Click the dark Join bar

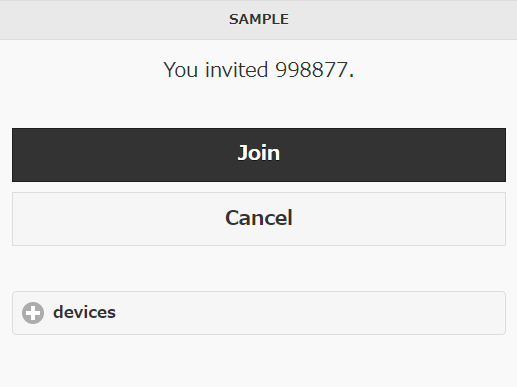click(x=259, y=155)
